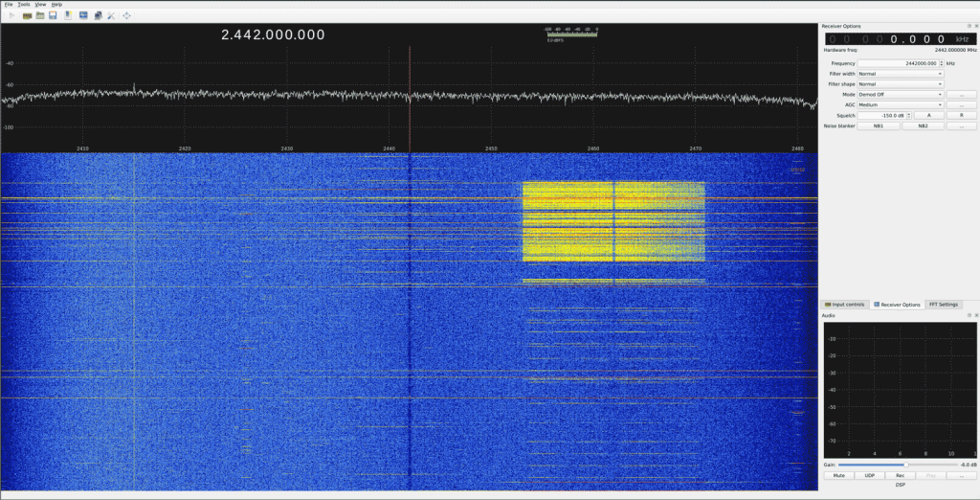Click the auto squelch A button
Viewport: 980px width, 500px height.
pyautogui.click(x=928, y=116)
